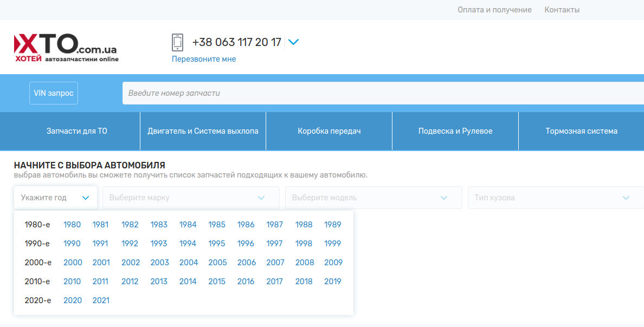Click the 'Перезвоните мне' callback link

click(204, 59)
